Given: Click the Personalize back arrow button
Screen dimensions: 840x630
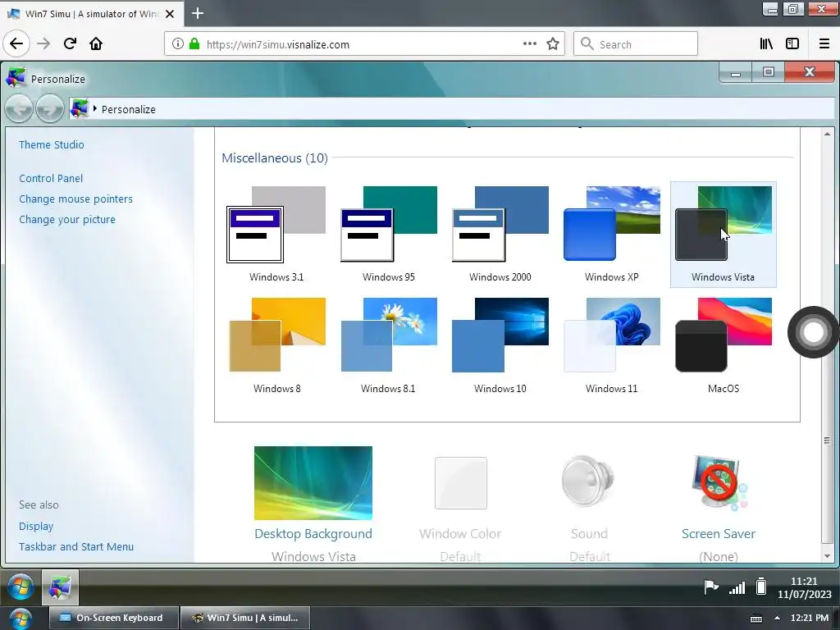Looking at the screenshot, I should coord(20,109).
